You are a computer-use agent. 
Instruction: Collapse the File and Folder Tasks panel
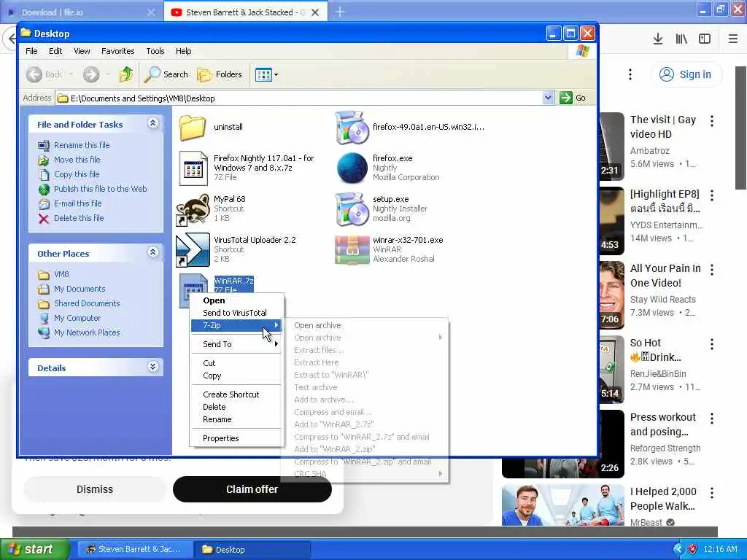[153, 123]
